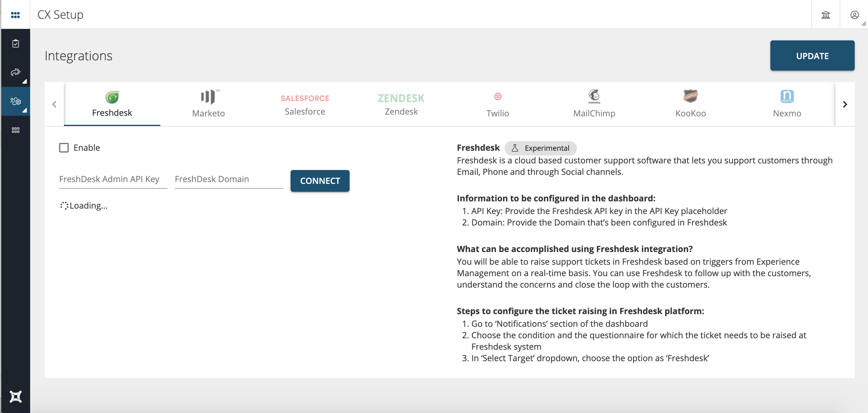Collapse integrations list using left arrow
The image size is (868, 413).
point(55,104)
